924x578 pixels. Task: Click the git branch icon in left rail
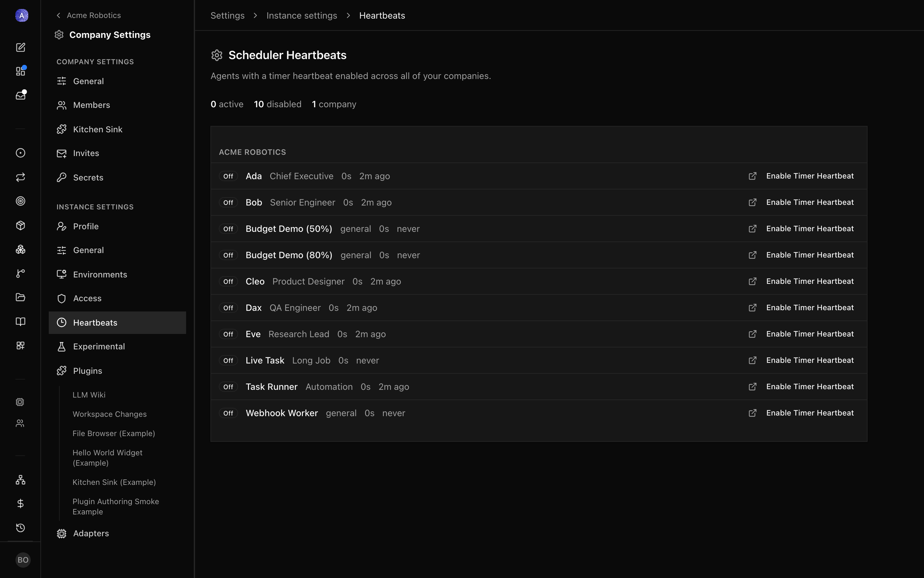(21, 273)
